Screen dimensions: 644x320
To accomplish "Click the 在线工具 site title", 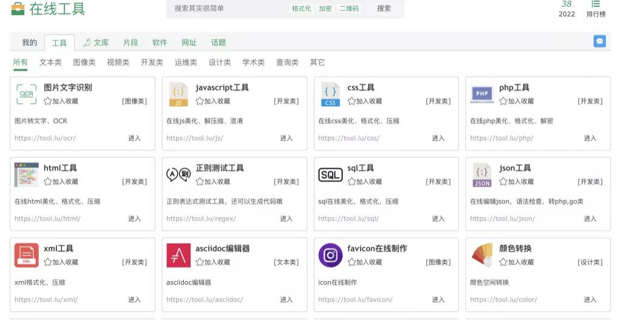I will click(57, 9).
